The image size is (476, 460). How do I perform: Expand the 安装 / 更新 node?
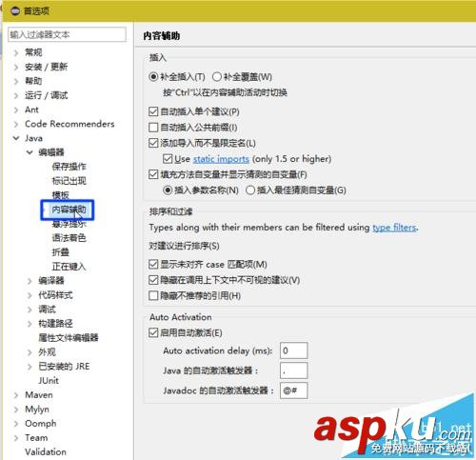tap(16, 67)
